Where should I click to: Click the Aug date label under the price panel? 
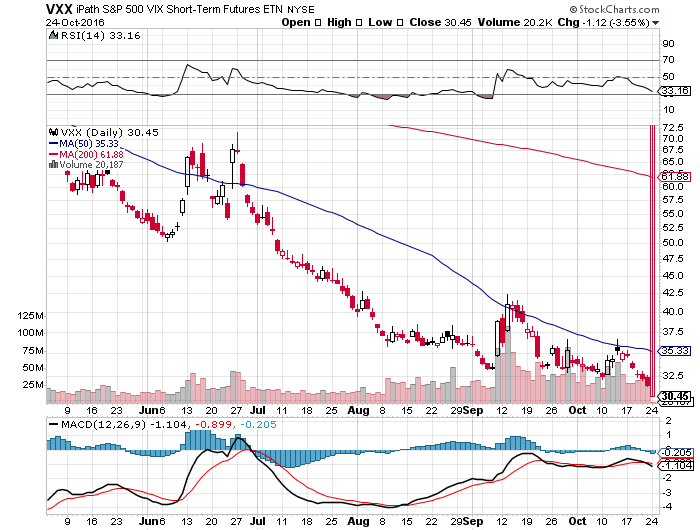[x=358, y=410]
